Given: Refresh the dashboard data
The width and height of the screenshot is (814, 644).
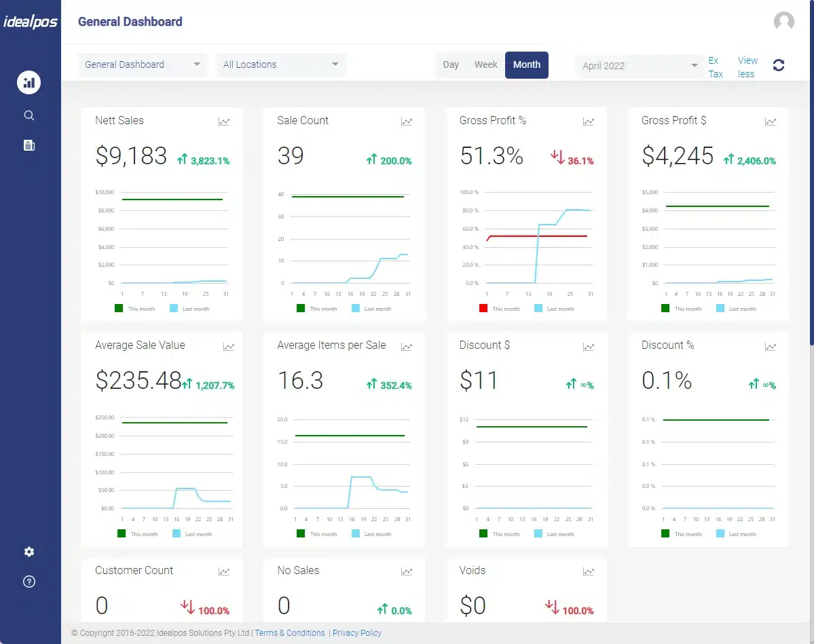Looking at the screenshot, I should coord(779,65).
